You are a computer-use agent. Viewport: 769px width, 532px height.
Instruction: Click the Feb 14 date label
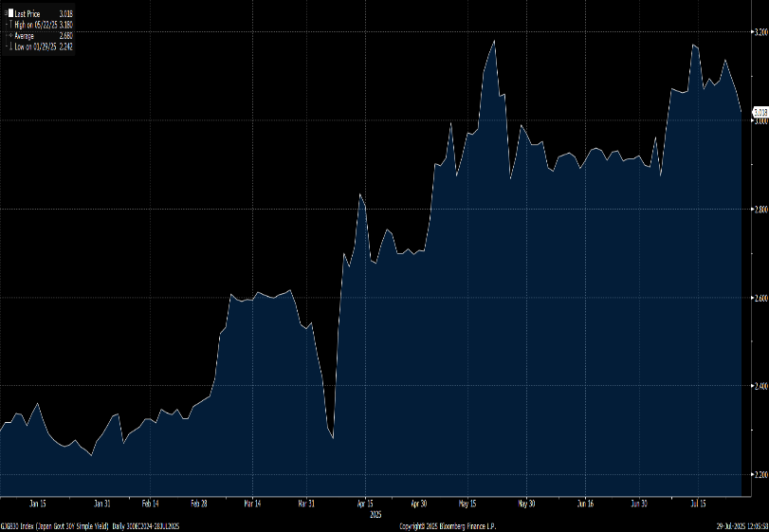click(151, 504)
